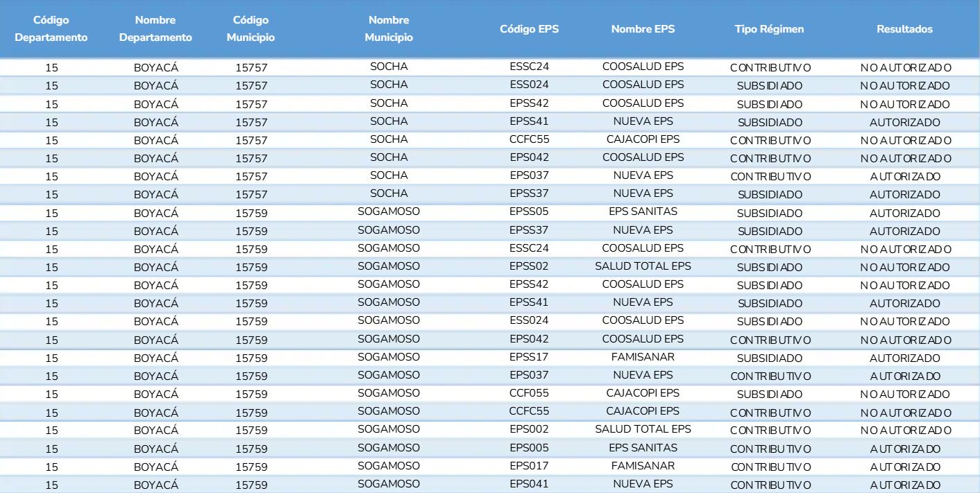Click the EPS041 code cell

tap(530, 484)
